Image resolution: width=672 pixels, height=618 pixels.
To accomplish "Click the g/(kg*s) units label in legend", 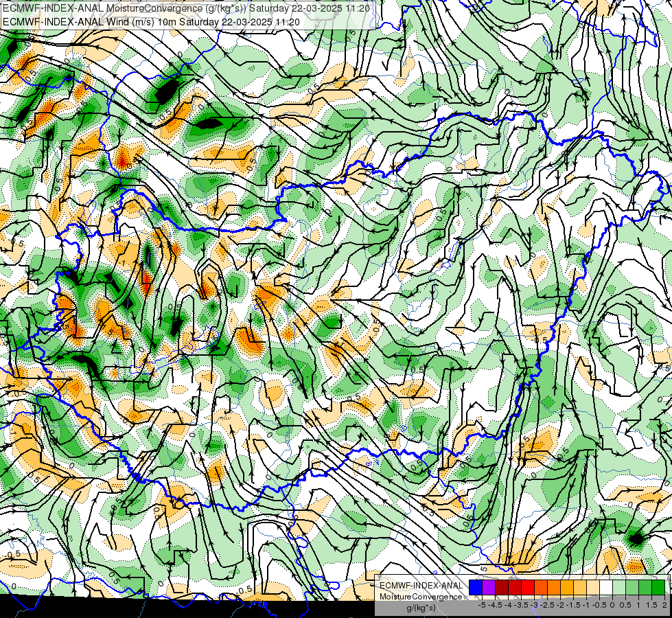I will coord(421,608).
